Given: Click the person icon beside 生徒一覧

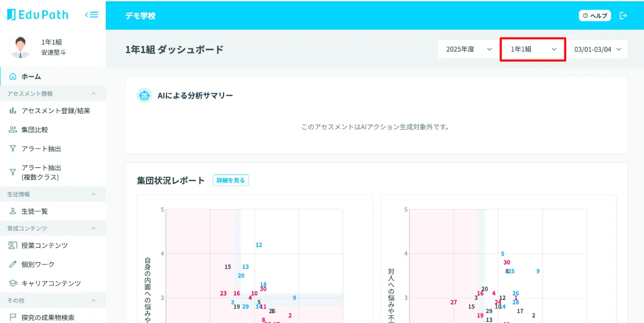Looking at the screenshot, I should 13,211.
